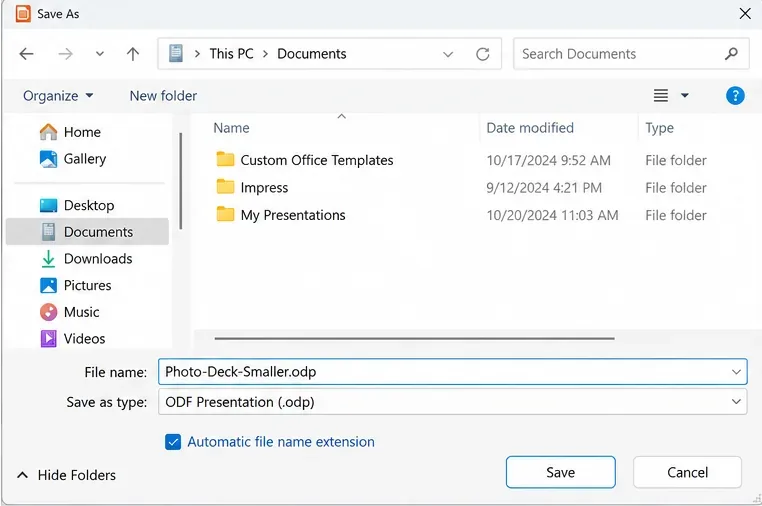Open Downloads in sidebar
Image resolution: width=762 pixels, height=506 pixels.
coord(98,259)
